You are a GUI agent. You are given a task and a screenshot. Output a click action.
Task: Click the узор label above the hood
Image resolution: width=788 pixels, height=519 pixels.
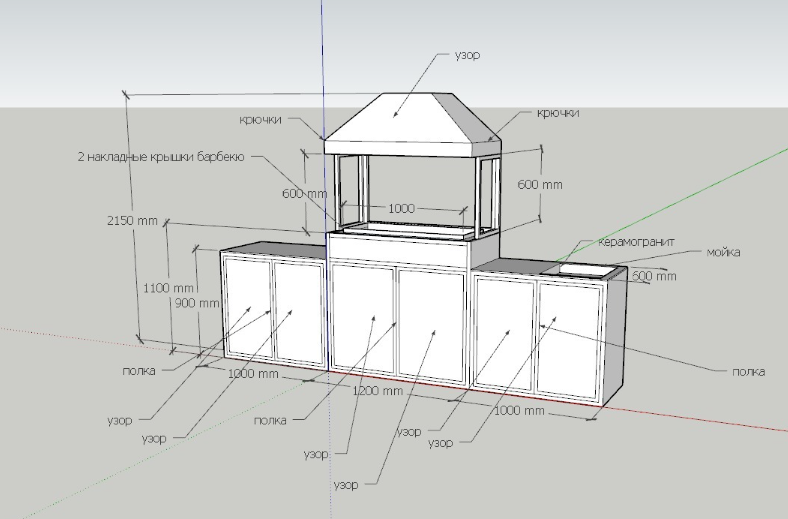[x=467, y=54]
